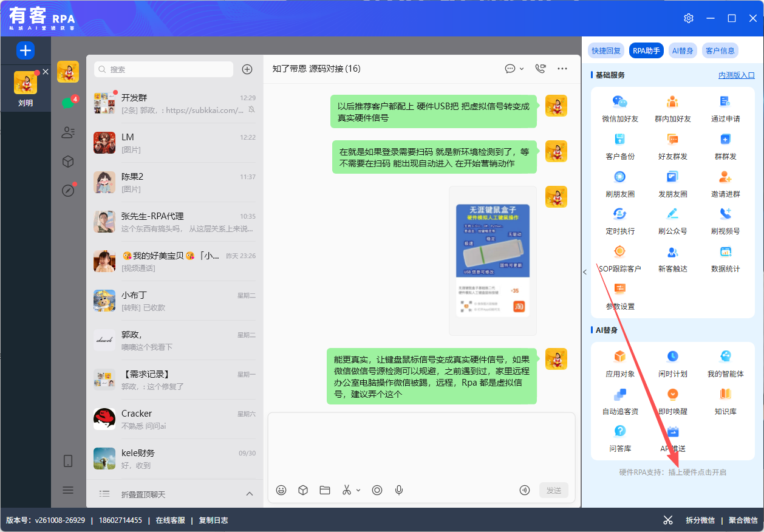Select the RPA助手 tab

coord(646,51)
